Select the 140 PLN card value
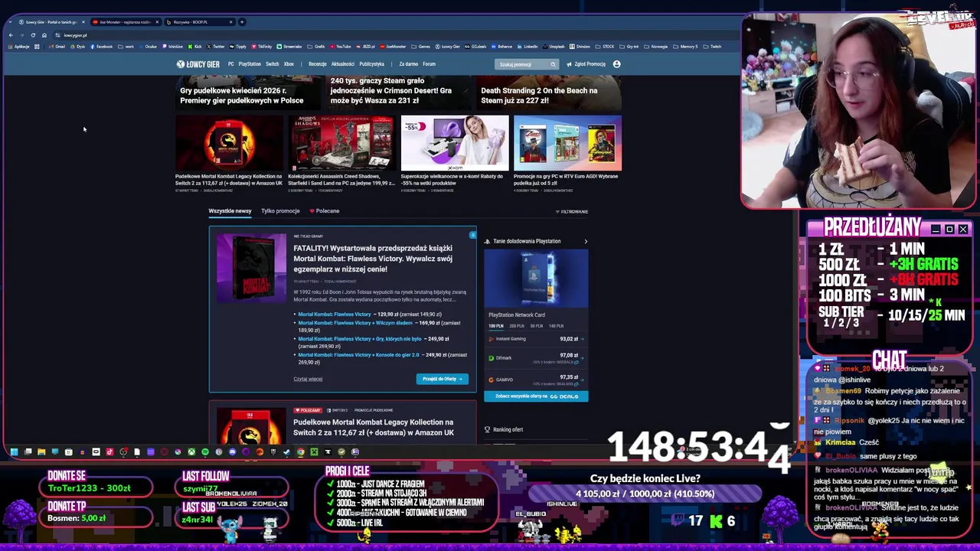980x551 pixels. pos(556,326)
